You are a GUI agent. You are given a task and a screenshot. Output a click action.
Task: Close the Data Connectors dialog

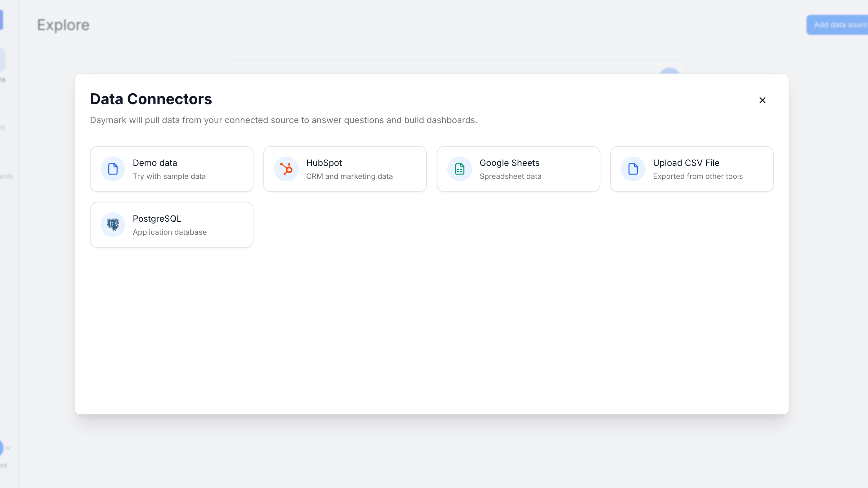(762, 100)
